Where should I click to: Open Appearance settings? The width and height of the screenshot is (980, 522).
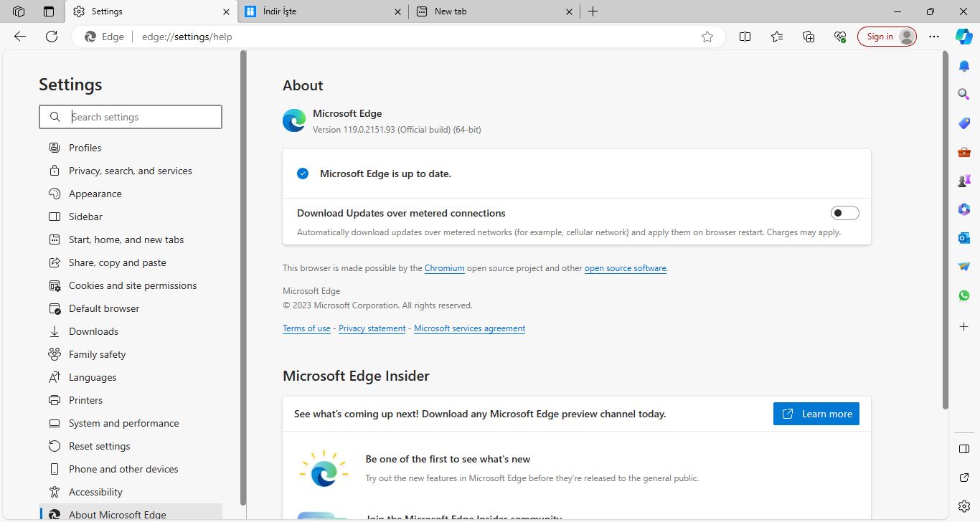(x=131, y=194)
